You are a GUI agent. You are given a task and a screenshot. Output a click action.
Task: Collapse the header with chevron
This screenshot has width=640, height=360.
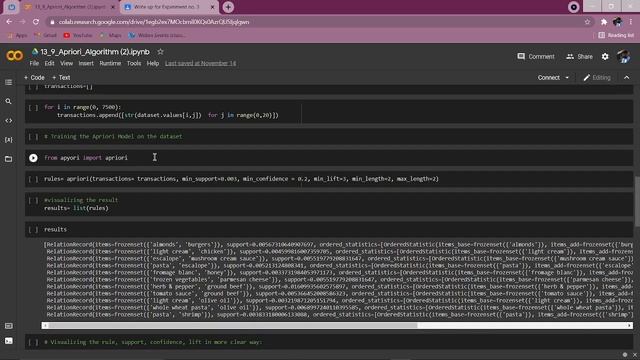(x=627, y=78)
